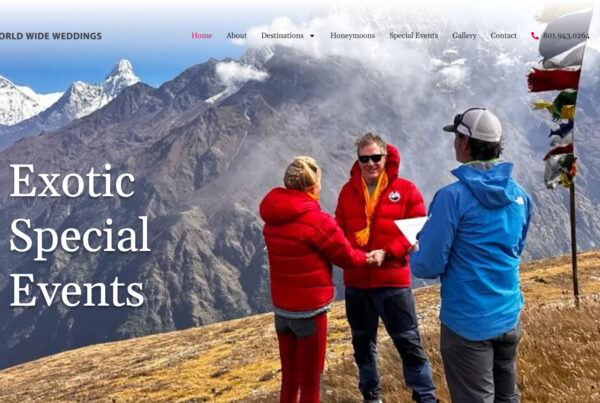
Task: Click the couple's clasped hands
Action: coord(376,257)
